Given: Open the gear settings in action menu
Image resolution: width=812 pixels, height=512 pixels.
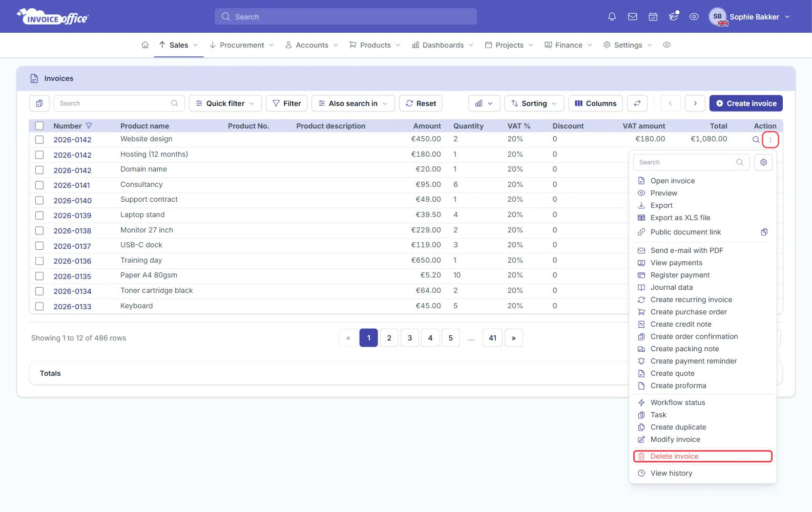Looking at the screenshot, I should [763, 162].
